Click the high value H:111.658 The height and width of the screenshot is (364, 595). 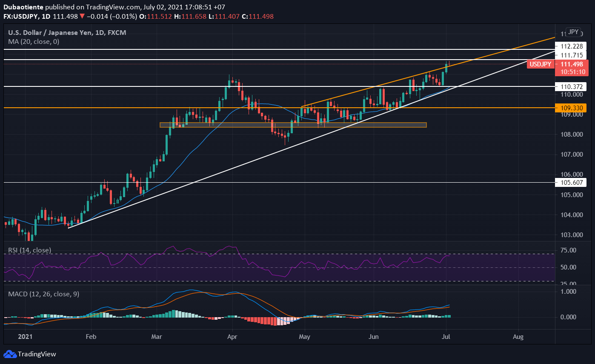click(190, 16)
